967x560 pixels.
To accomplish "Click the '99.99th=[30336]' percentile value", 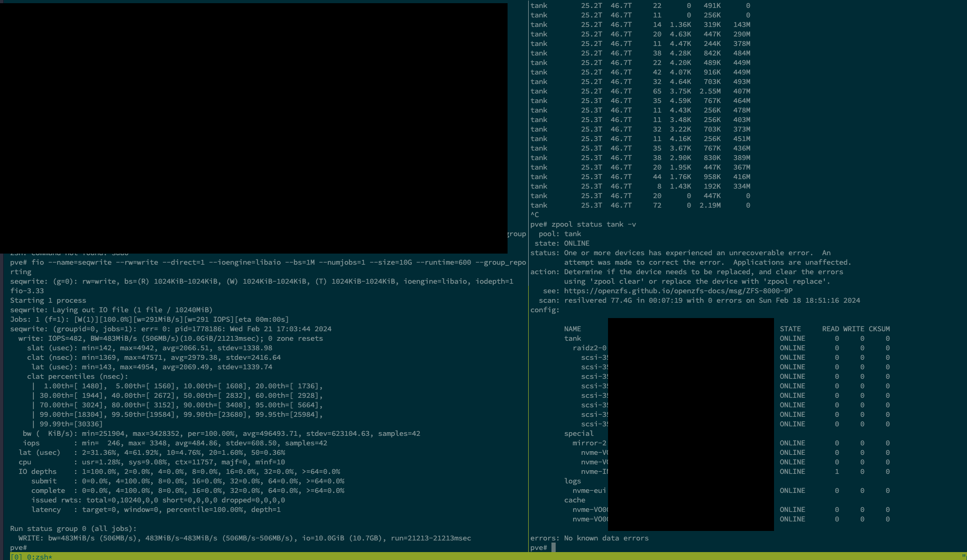I will pos(71,424).
